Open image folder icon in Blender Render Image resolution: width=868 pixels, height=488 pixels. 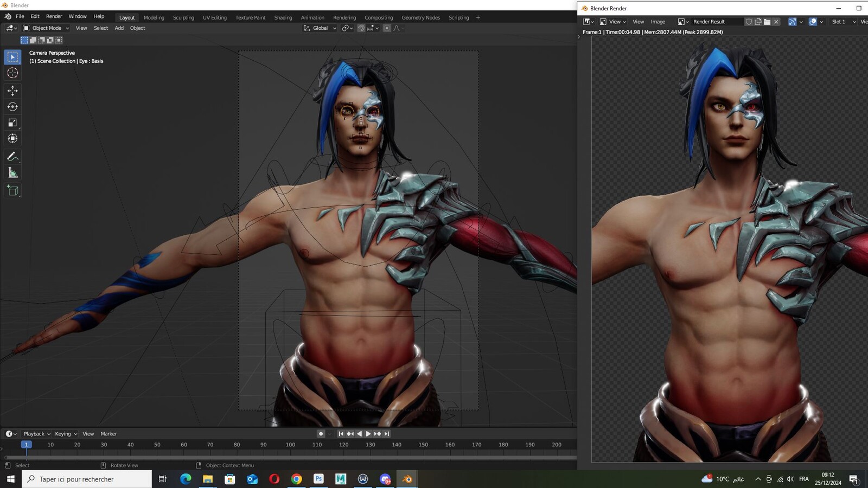click(767, 22)
